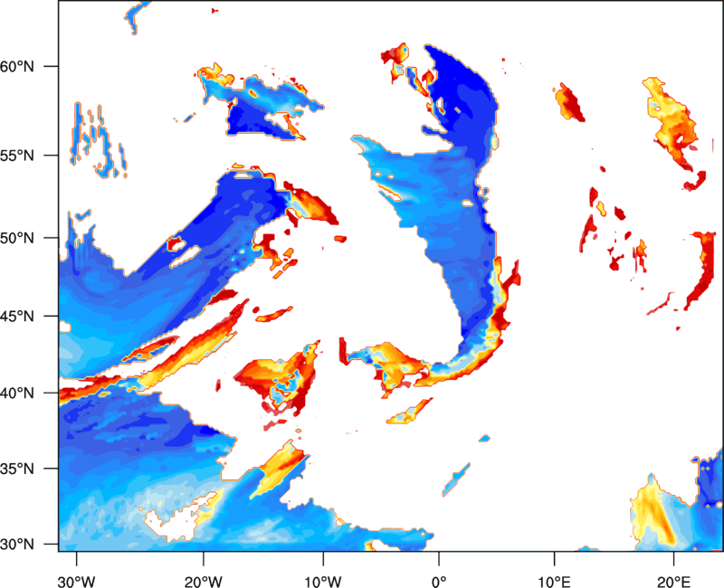Click the 45°N latitude label
The image size is (724, 588).
click(17, 316)
